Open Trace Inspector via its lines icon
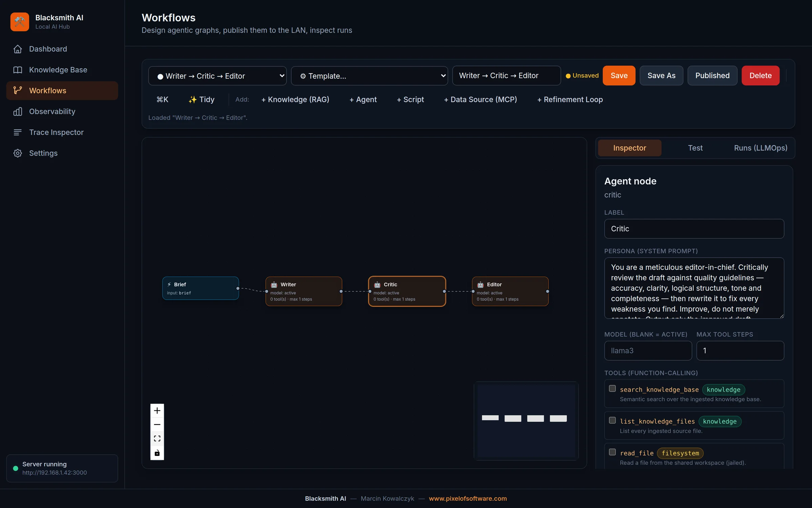Screen dimensions: 812x508 (x=18, y=132)
